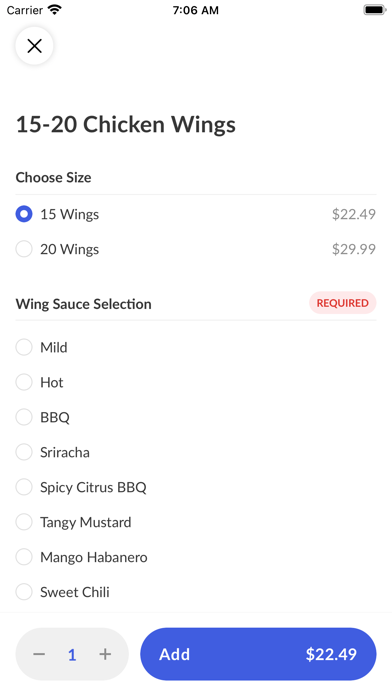Tap the battery icon in status bar
This screenshot has width=392, height=696.
click(x=375, y=10)
